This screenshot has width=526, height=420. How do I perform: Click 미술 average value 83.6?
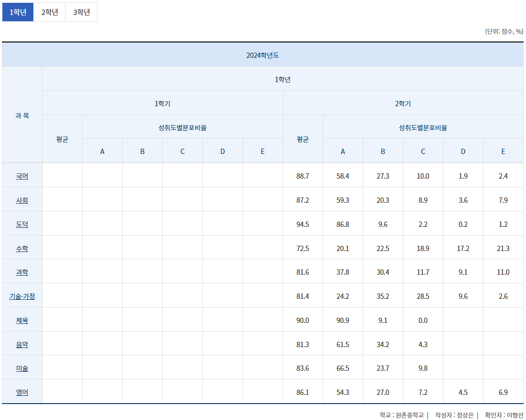(302, 368)
